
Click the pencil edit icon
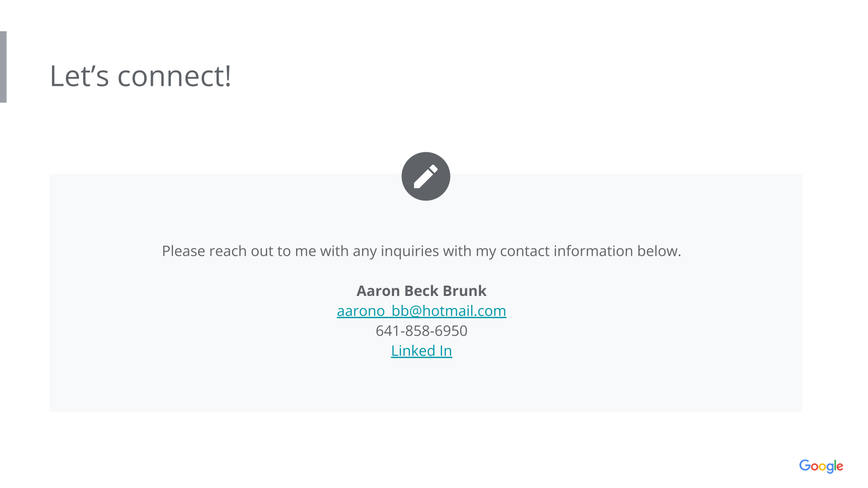[x=425, y=176]
